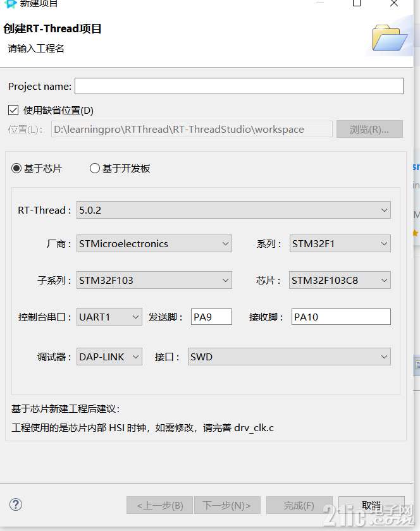
Task: Open the chip STM32F103C8 dropdown
Action: tap(340, 280)
